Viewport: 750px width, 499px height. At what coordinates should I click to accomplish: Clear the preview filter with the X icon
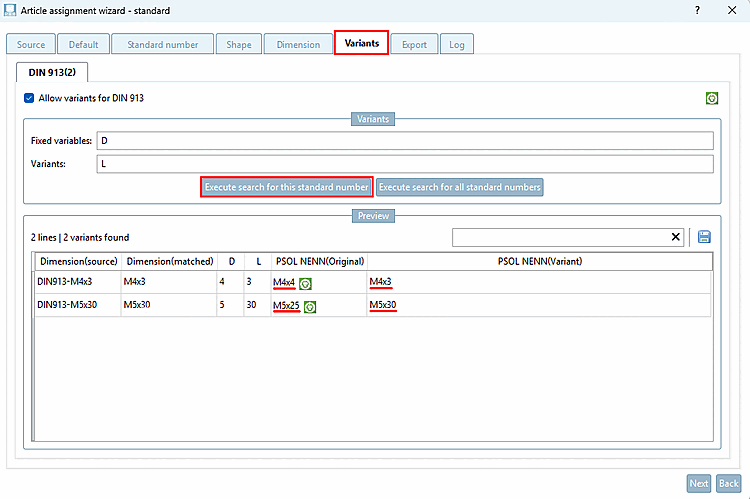coord(675,237)
